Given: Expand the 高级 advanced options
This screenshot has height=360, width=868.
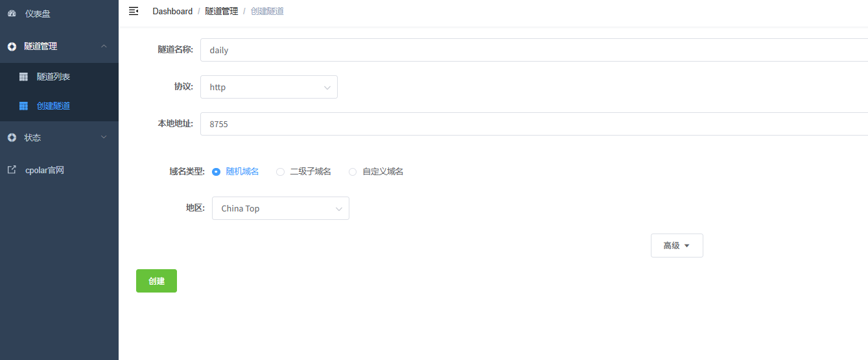Looking at the screenshot, I should pos(677,246).
